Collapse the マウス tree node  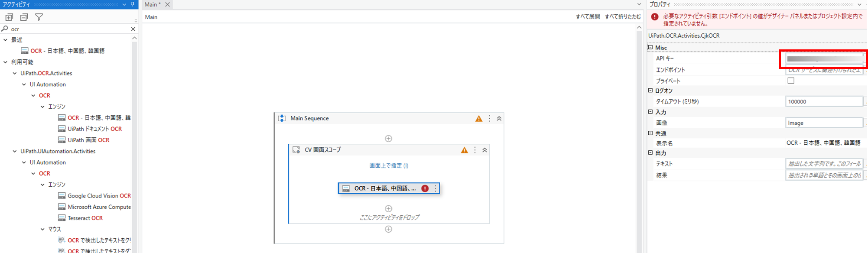42,229
